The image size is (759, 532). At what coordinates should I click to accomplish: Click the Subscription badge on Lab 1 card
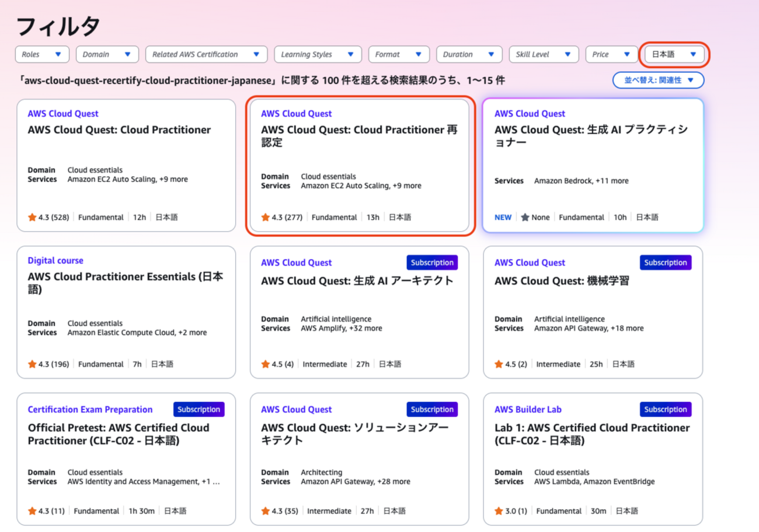click(x=666, y=409)
